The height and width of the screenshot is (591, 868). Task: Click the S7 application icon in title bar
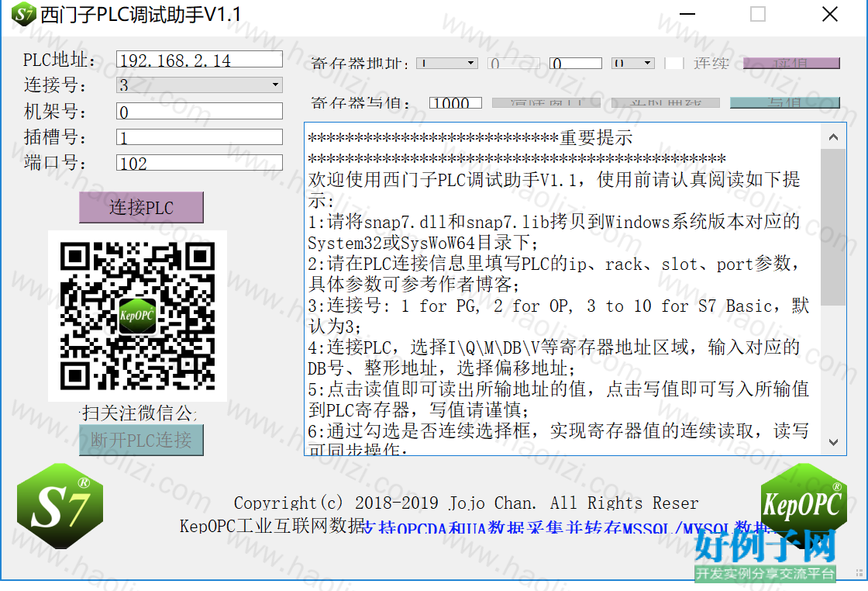24,15
